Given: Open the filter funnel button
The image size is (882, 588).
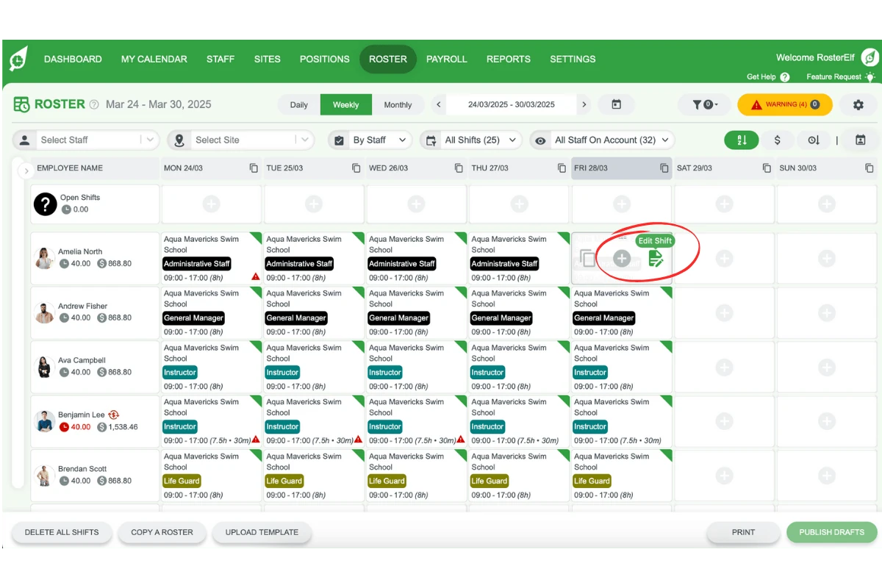Looking at the screenshot, I should coord(703,104).
